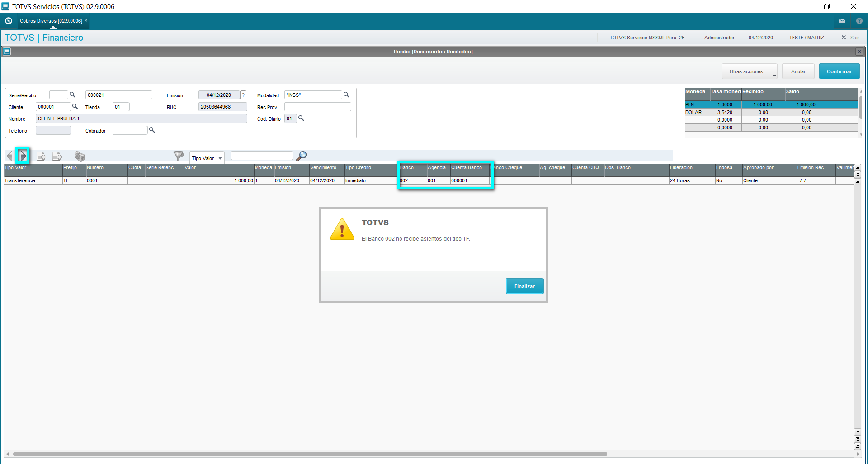The image size is (868, 464).
Task: Click Sair to exit the module
Action: [850, 38]
